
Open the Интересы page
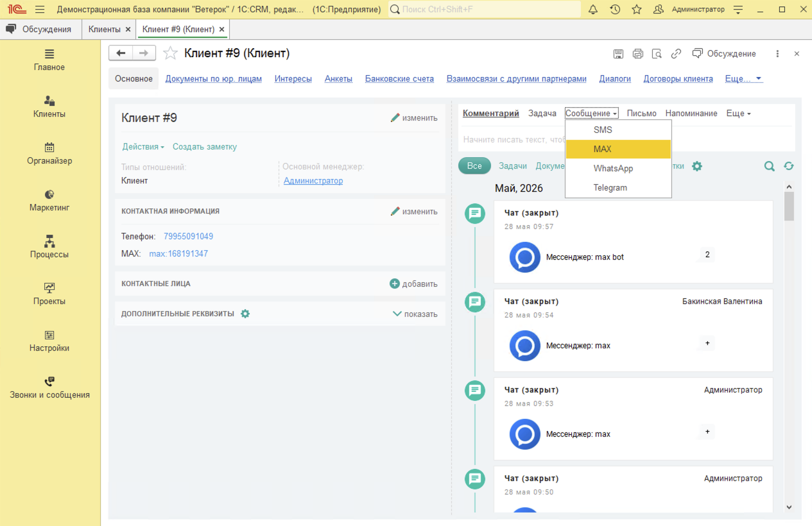pyautogui.click(x=293, y=79)
